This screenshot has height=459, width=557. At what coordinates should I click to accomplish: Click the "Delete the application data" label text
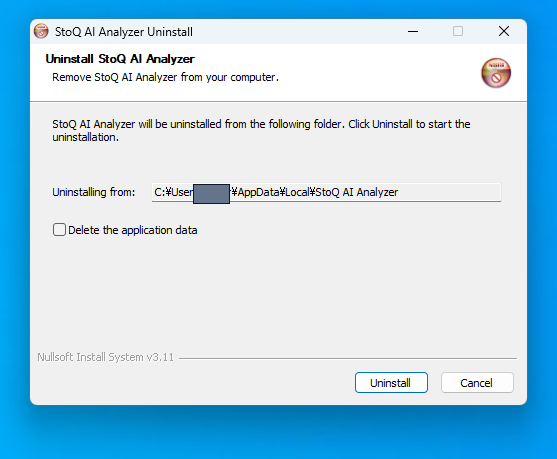[x=133, y=230]
